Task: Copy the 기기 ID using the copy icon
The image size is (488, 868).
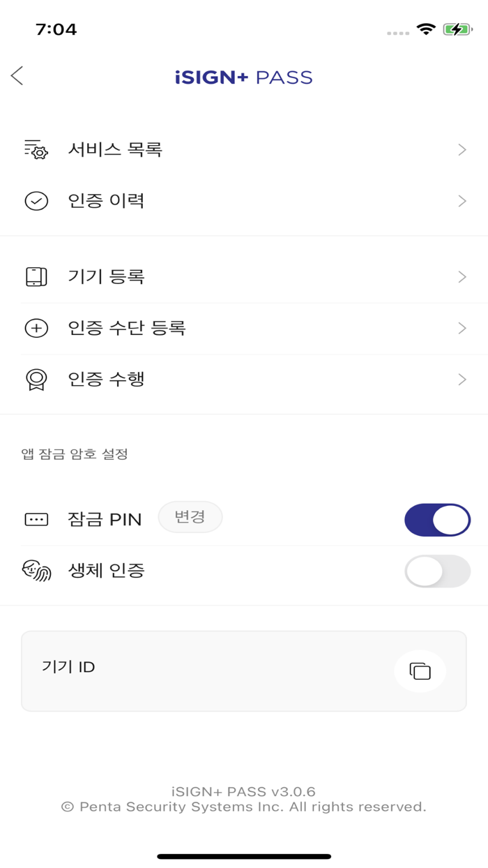Action: click(420, 671)
